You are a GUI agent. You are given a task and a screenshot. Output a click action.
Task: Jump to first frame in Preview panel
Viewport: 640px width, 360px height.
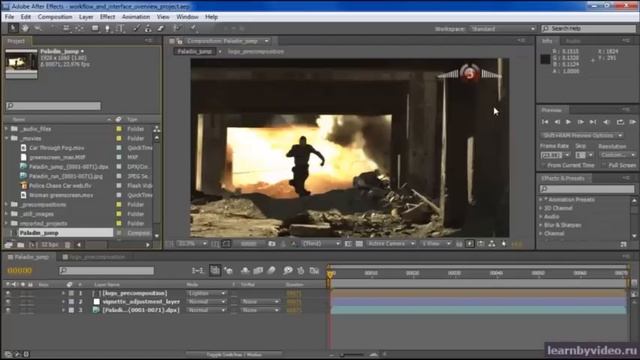click(x=545, y=122)
